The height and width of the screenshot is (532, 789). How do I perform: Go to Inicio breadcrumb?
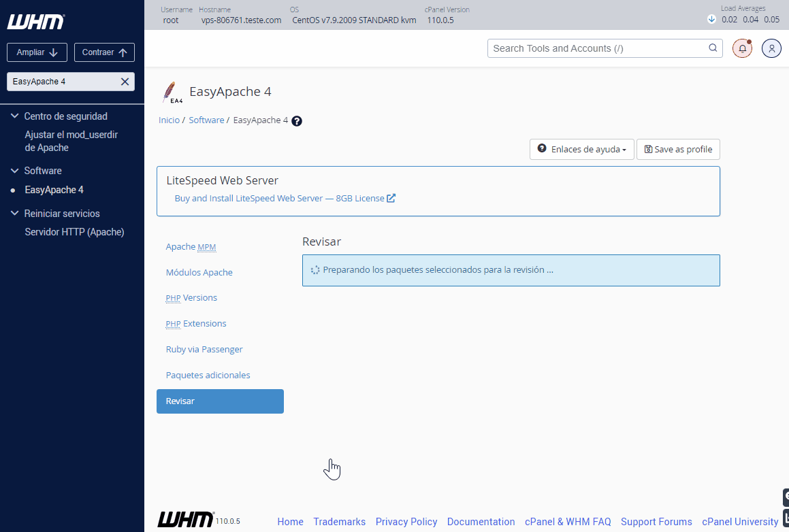(x=169, y=120)
